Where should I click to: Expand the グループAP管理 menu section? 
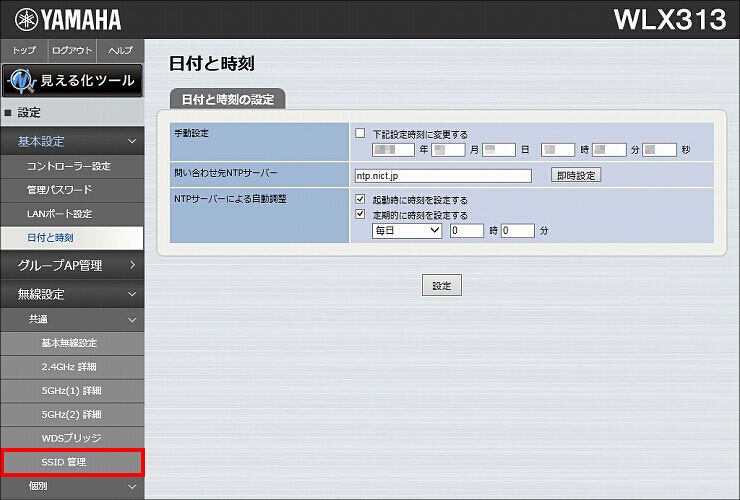pos(72,265)
